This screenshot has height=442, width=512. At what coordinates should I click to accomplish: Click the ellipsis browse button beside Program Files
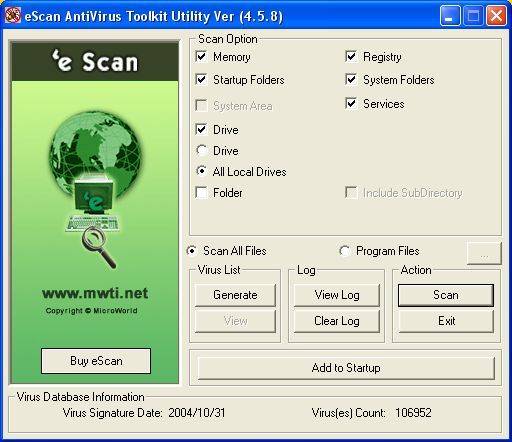(484, 254)
